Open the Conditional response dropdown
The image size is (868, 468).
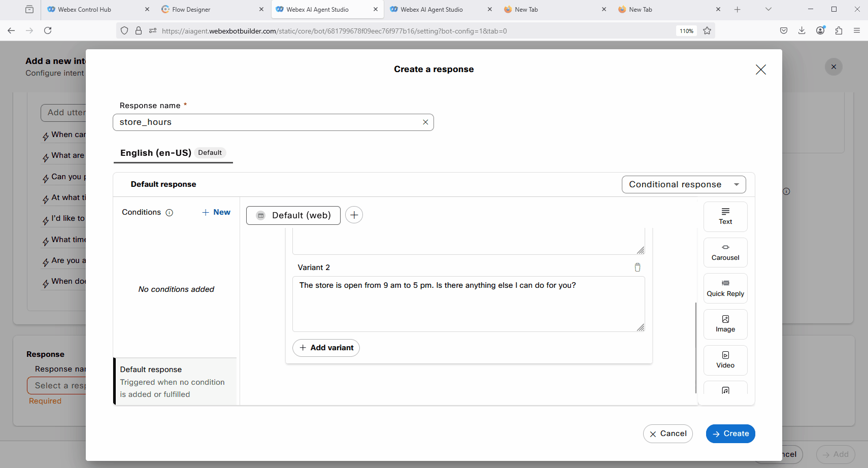[683, 185]
